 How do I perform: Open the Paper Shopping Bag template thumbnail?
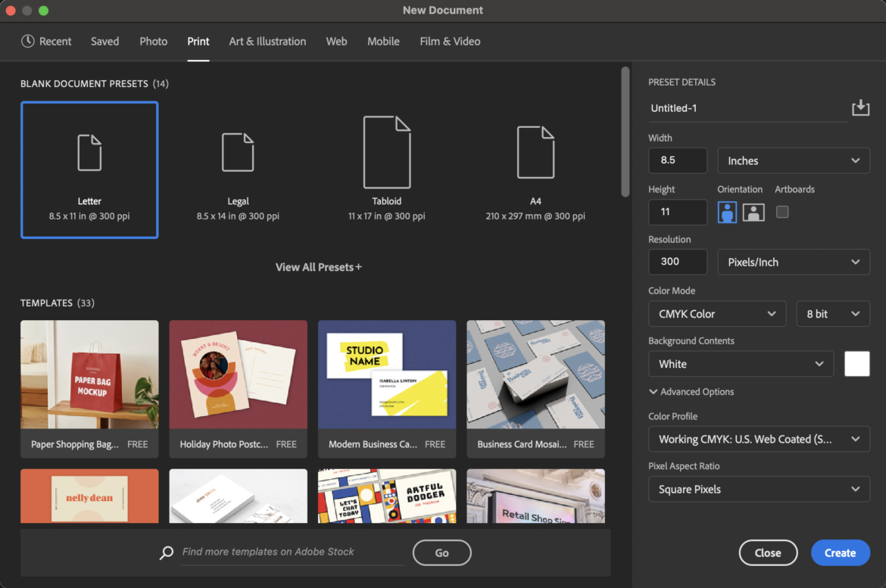click(x=89, y=375)
